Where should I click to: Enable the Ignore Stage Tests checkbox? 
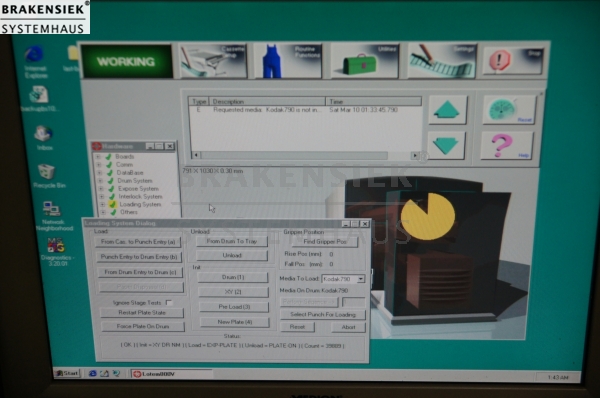[x=169, y=302]
